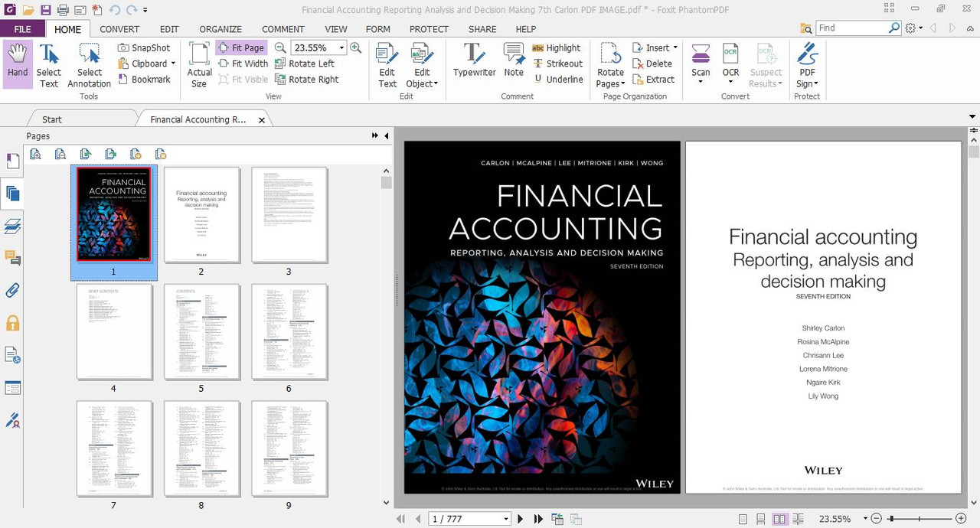Image resolution: width=980 pixels, height=528 pixels.
Task: Click Delete pages button
Action: tap(652, 64)
